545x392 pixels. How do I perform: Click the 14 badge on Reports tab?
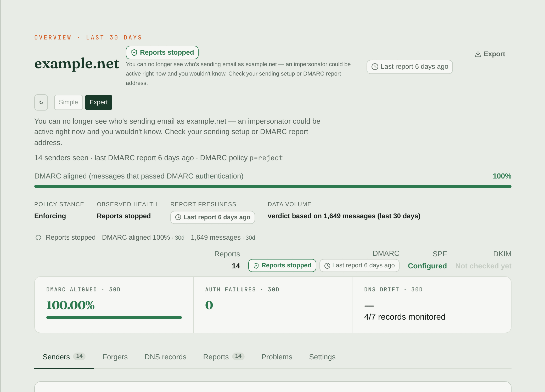[238, 356]
